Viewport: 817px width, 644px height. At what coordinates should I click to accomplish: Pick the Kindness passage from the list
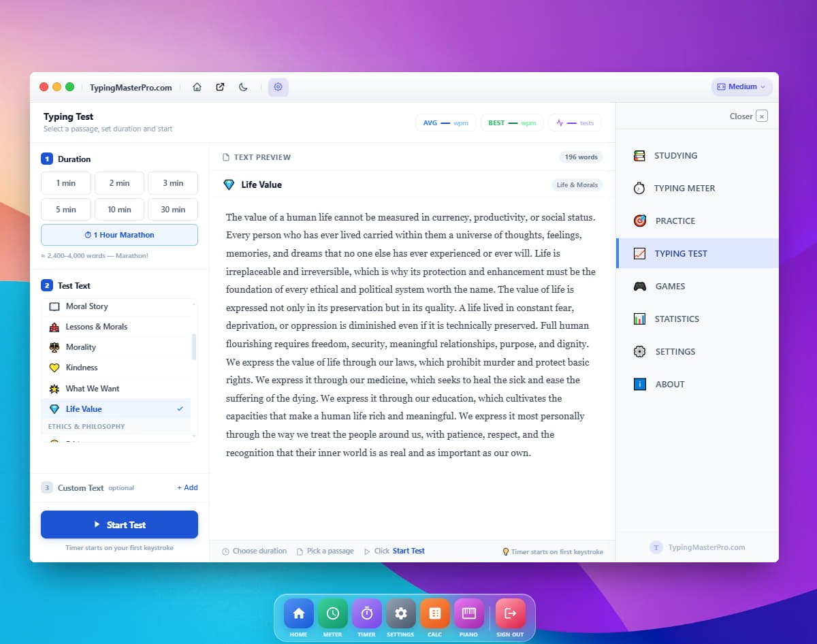(82, 368)
